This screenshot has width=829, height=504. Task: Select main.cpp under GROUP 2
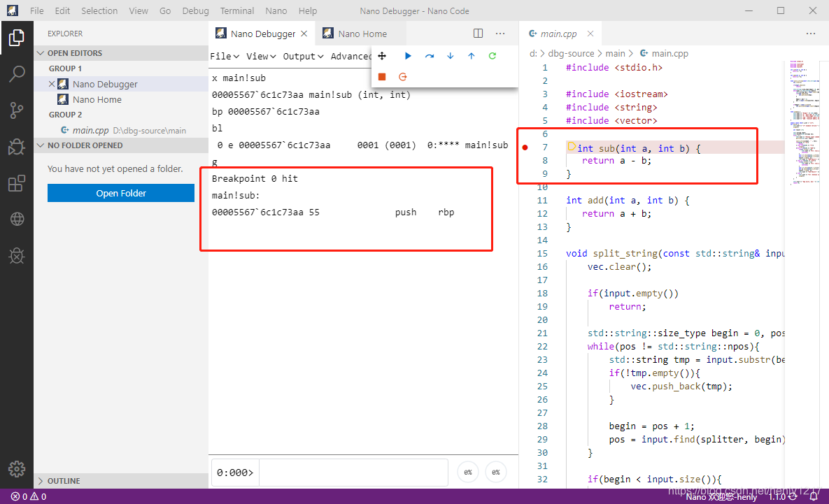[121, 130]
